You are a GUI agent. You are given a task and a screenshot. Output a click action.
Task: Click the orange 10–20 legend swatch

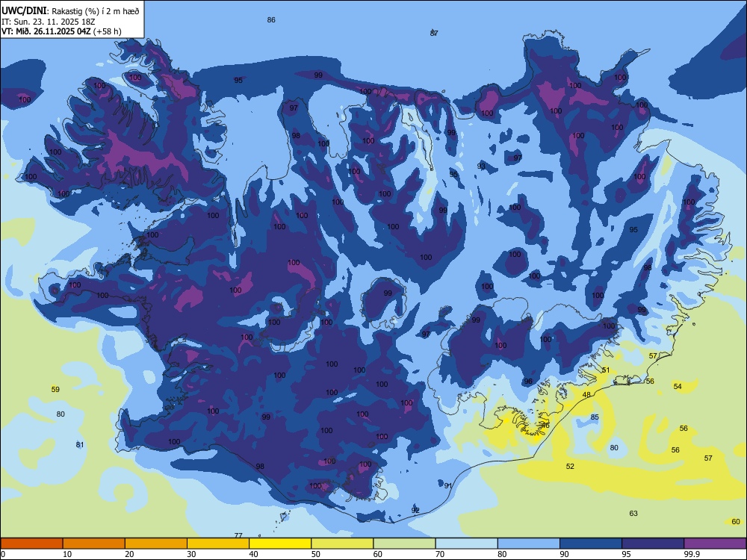(x=94, y=544)
